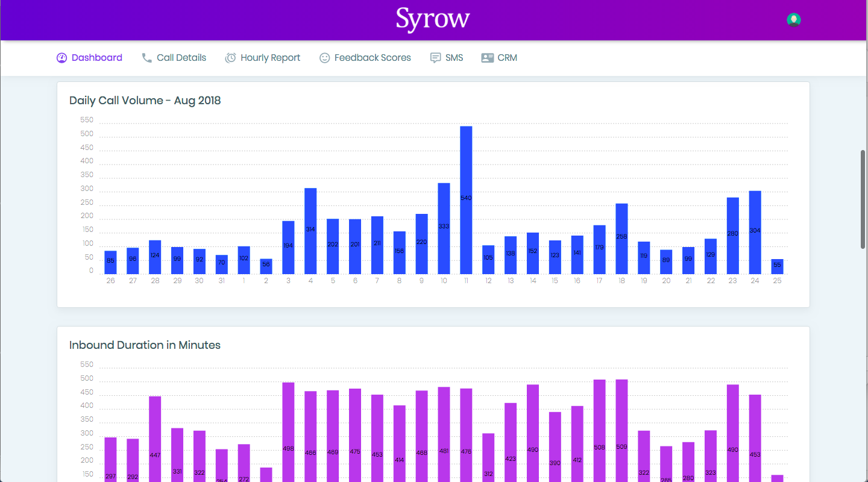The width and height of the screenshot is (868, 482).
Task: Click the Feedback Scores smiley icon
Action: pos(324,58)
